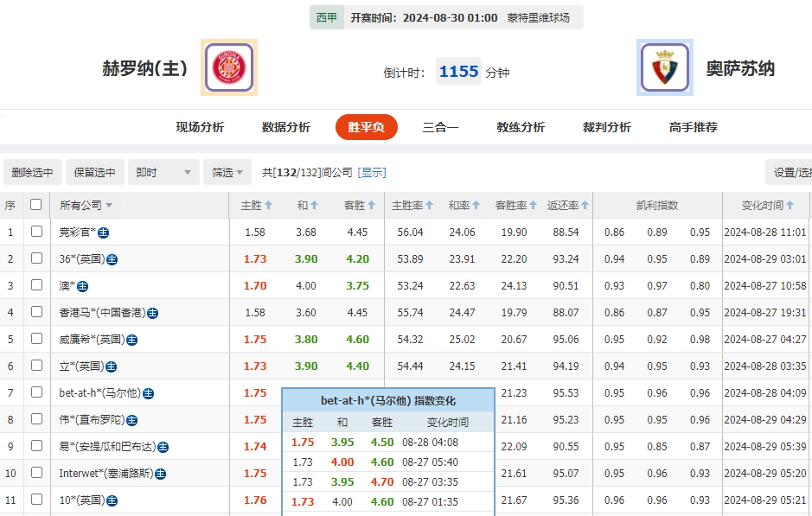Open the 筛选 filter dropdown
Screen dimensions: 812x516
pos(226,172)
